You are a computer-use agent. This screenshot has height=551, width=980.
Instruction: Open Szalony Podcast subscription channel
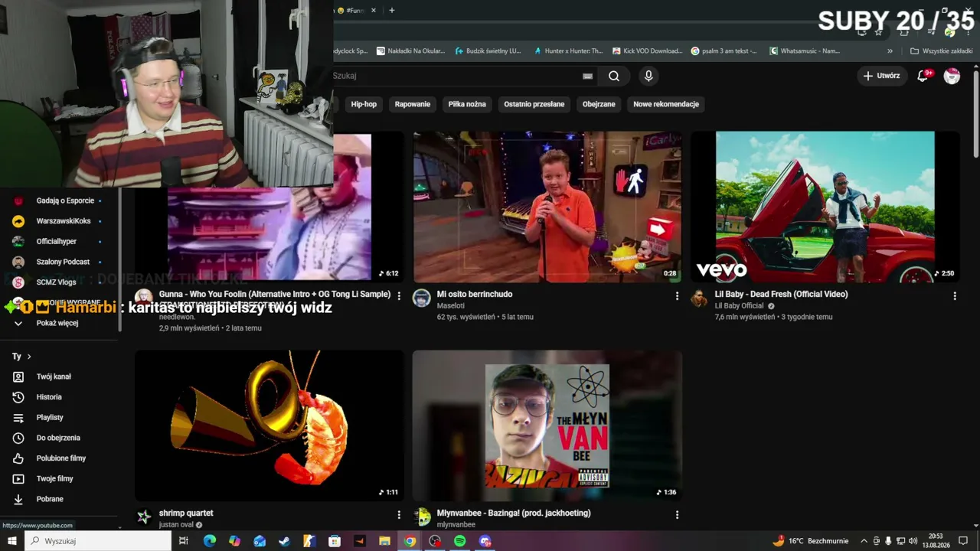(57, 262)
